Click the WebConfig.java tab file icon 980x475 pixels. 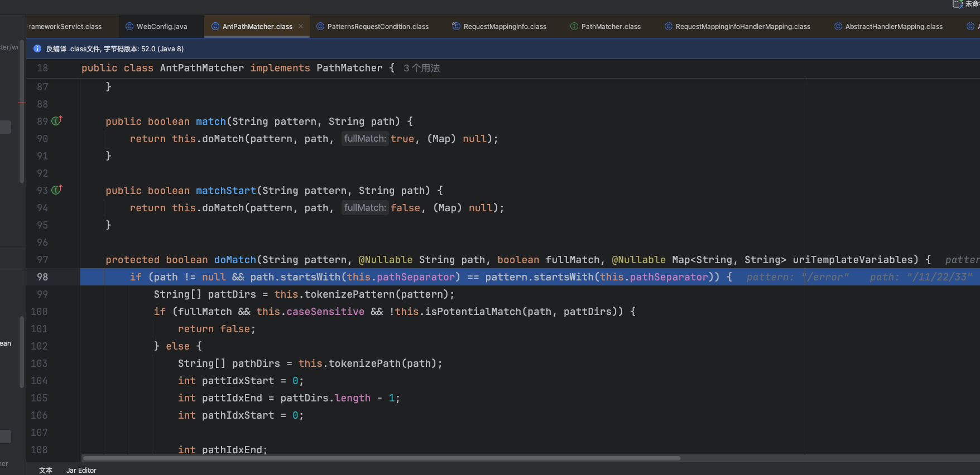129,26
